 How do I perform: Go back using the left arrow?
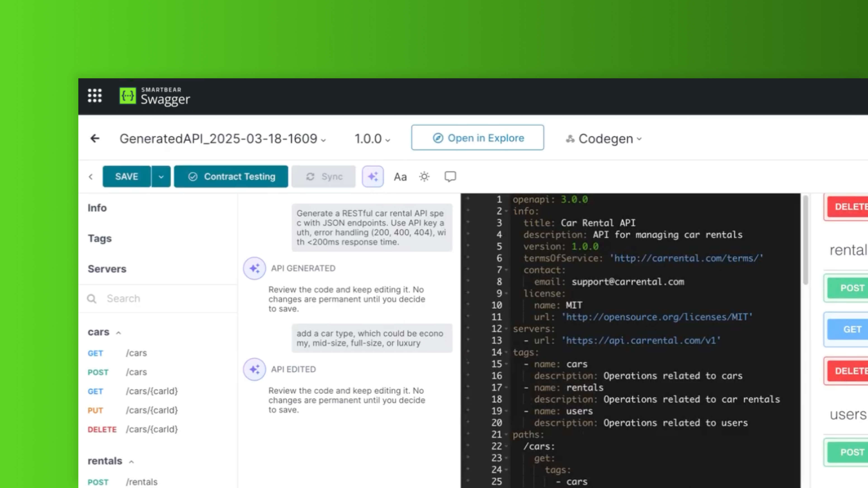coord(95,138)
